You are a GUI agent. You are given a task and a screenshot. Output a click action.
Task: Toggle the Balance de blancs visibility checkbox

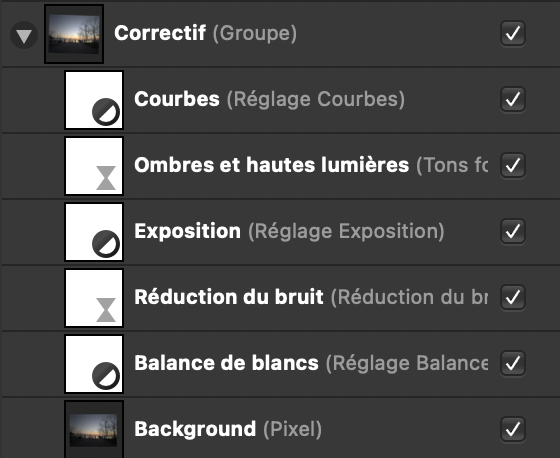512,363
